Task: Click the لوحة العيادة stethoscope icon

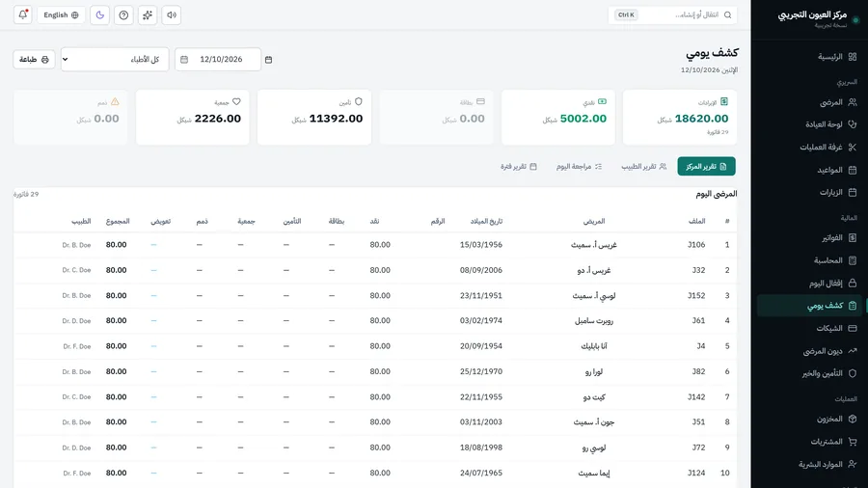Action: coord(853,124)
